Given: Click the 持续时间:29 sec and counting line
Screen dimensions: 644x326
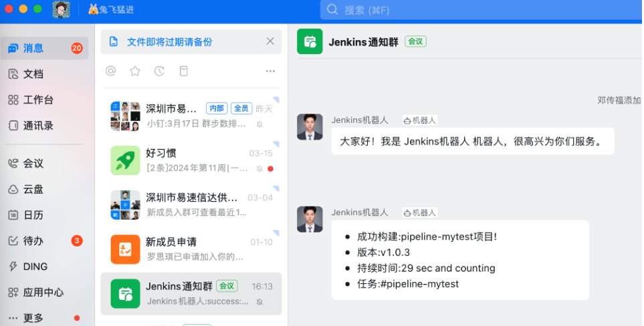Looking at the screenshot, I should coord(426,268).
